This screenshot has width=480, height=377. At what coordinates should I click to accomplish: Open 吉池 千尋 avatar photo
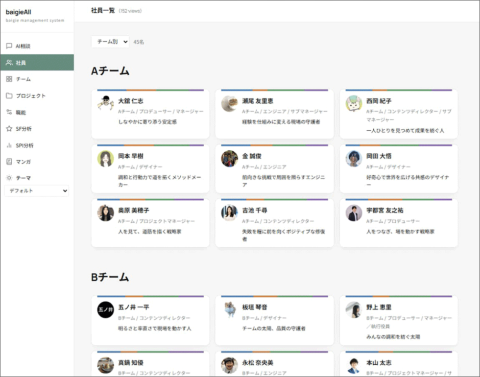click(x=230, y=213)
